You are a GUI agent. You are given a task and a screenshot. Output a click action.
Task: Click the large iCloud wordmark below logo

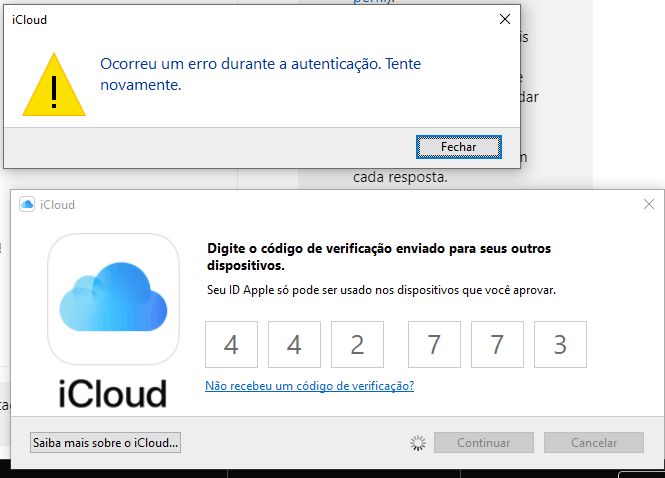[112, 394]
